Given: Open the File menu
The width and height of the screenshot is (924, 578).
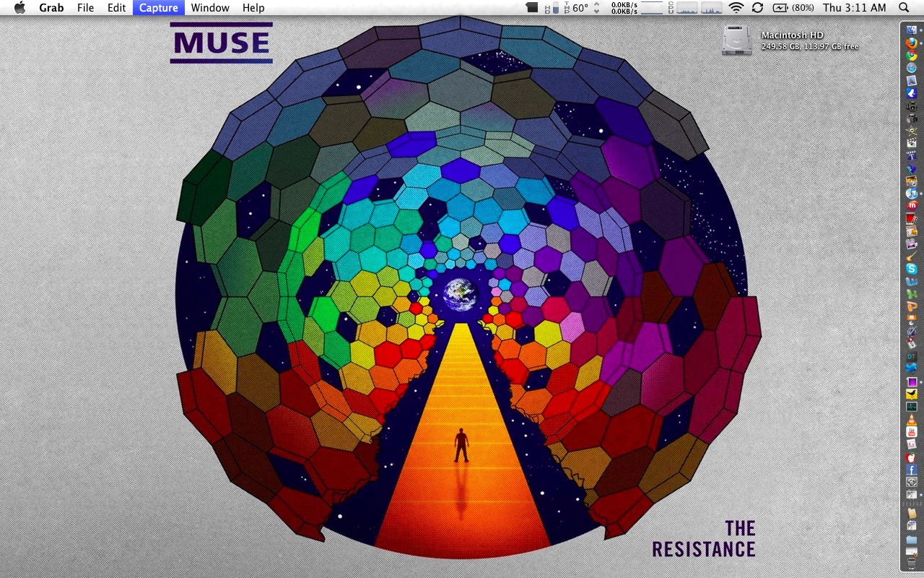Looking at the screenshot, I should tap(85, 7).
